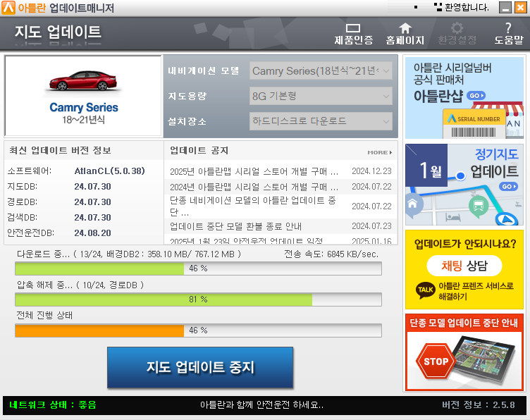Click MORE link in 업데이트 공지
Screen dimensions: 530x420
pyautogui.click(x=380, y=152)
